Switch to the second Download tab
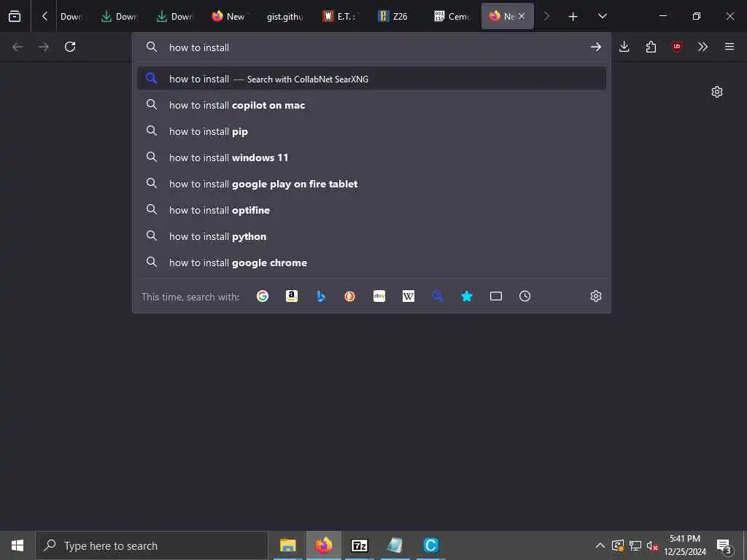Viewport: 747px width, 560px height. point(118,17)
